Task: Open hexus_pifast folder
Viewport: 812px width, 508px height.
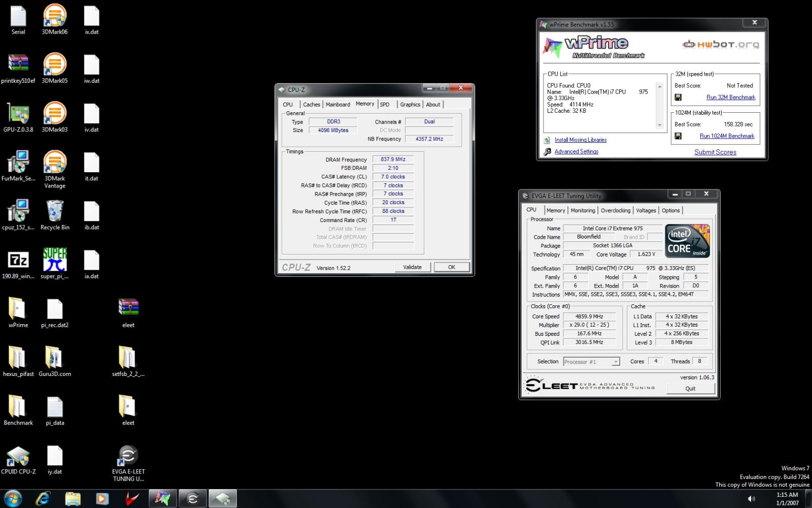Action: (x=18, y=361)
